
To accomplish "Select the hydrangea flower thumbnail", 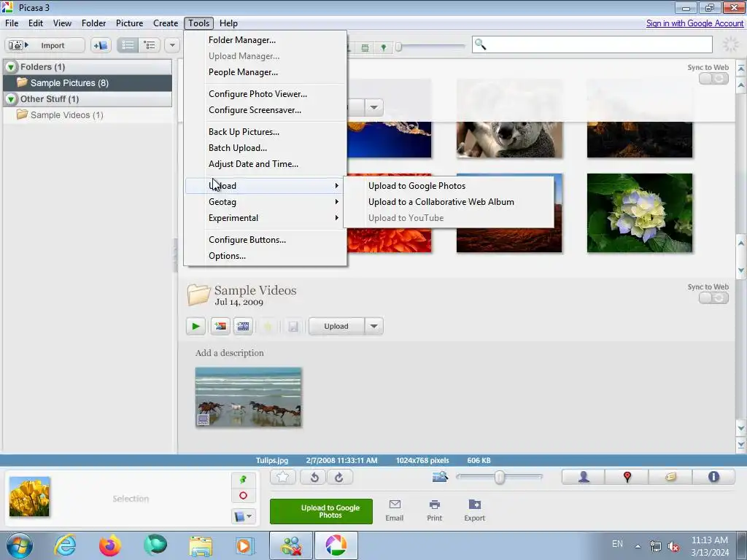I will coord(639,213).
